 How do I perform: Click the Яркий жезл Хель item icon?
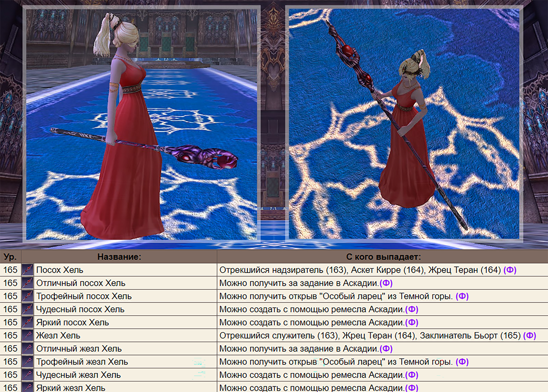tap(27, 387)
